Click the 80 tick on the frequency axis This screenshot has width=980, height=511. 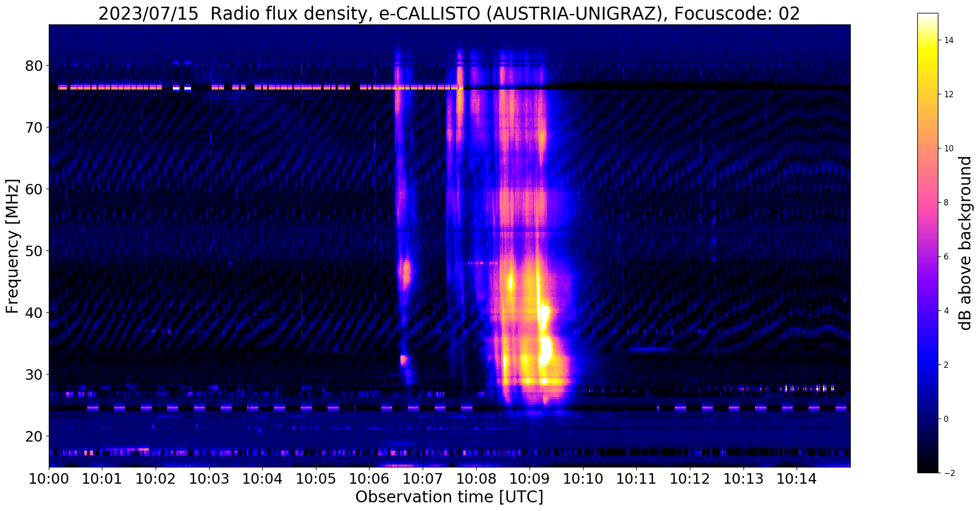pyautogui.click(x=34, y=66)
